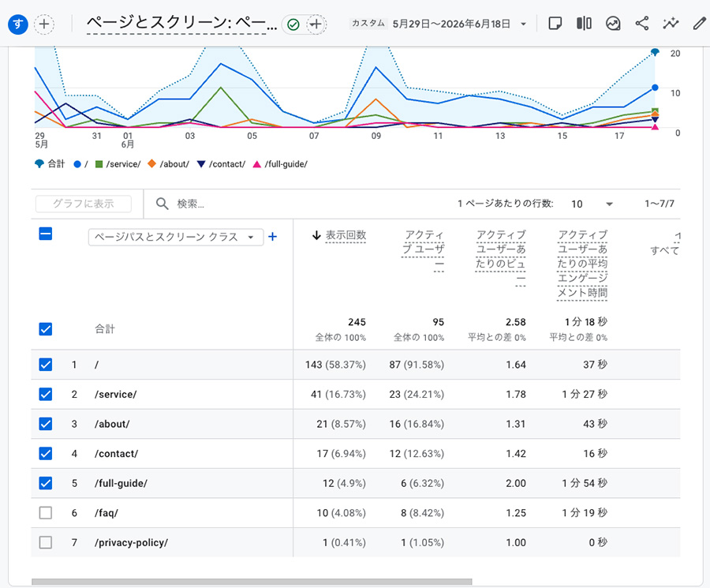Sort by アクティブユーザー column header
The image size is (710, 588).
(x=423, y=249)
